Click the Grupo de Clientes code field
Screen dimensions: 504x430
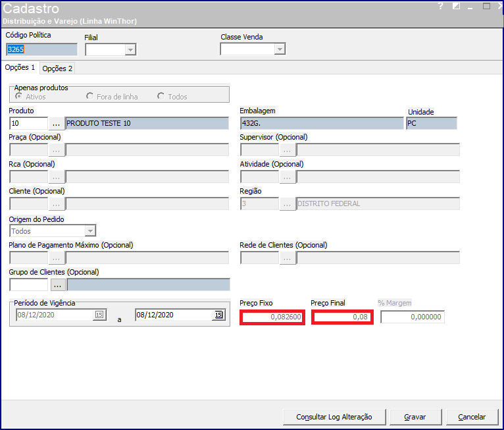[28, 285]
